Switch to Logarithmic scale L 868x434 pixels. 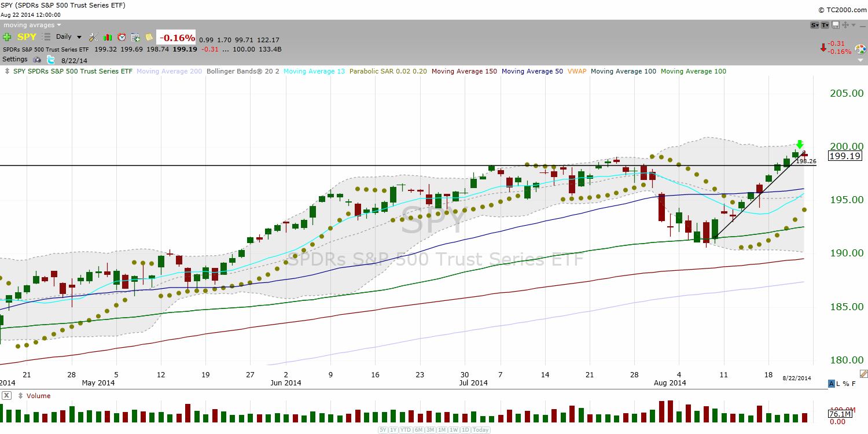pos(838,384)
